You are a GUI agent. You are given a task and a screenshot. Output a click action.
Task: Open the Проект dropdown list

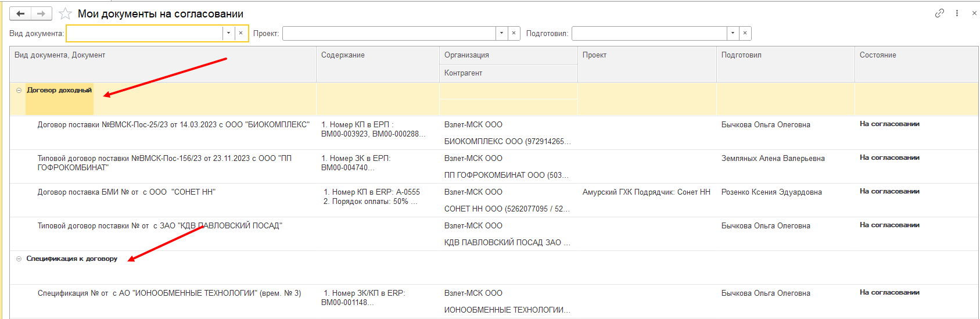point(501,33)
